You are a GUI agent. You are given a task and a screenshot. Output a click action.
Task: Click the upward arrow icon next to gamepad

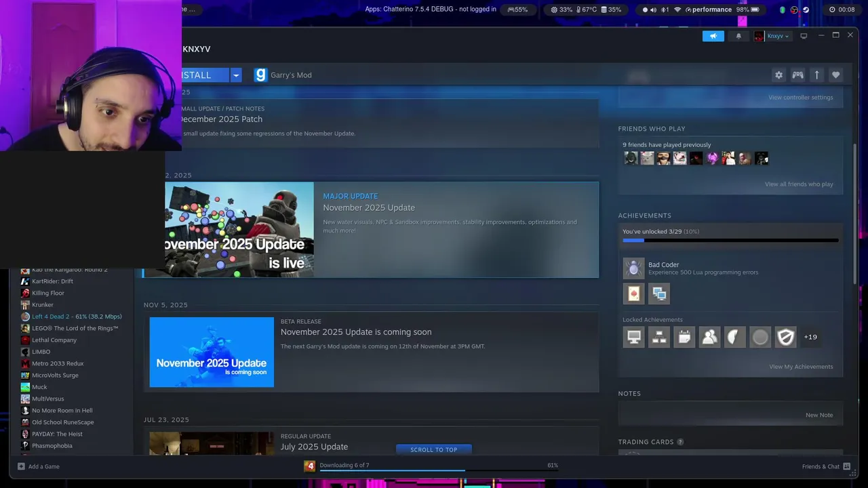[x=816, y=75]
